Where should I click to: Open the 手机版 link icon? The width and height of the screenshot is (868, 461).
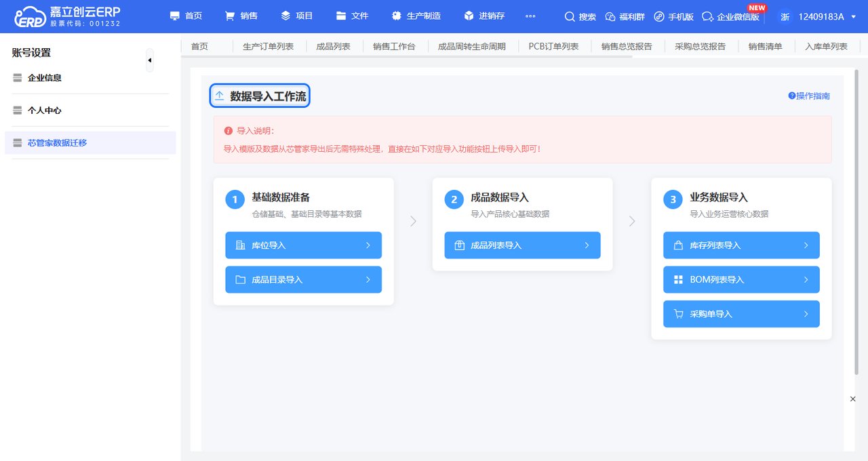pyautogui.click(x=658, y=17)
